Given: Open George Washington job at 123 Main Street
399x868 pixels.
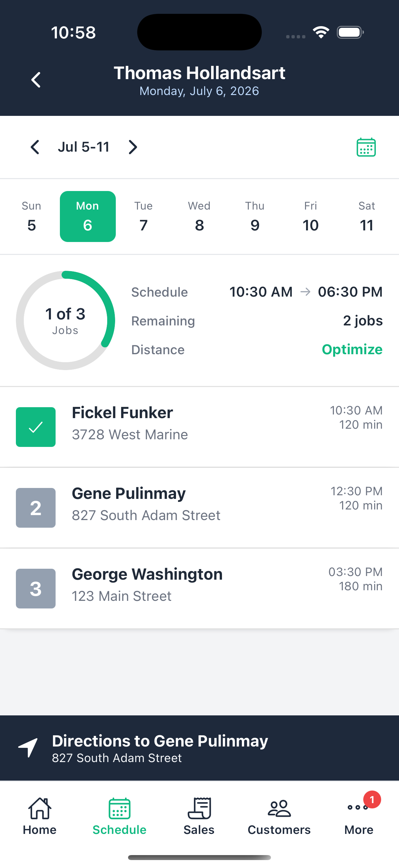Looking at the screenshot, I should pyautogui.click(x=199, y=589).
